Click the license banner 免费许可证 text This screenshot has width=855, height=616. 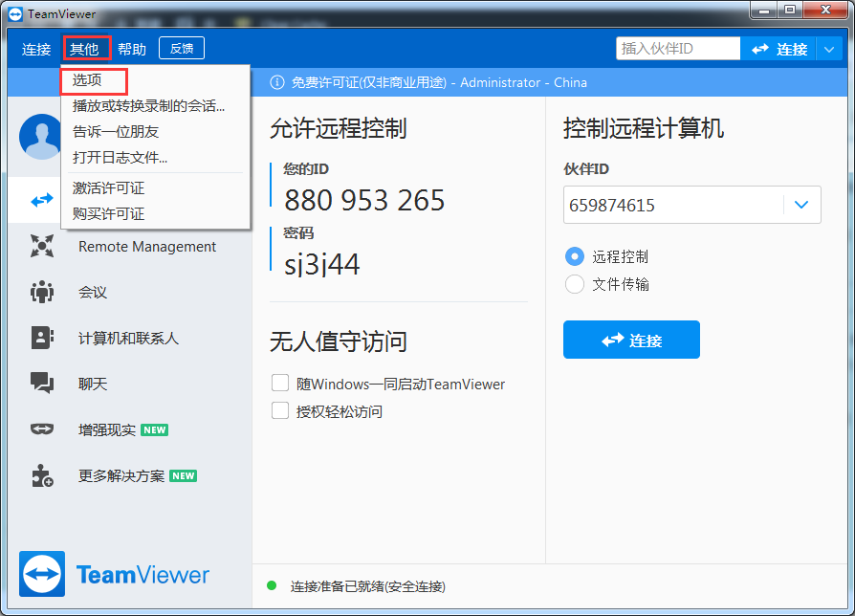pyautogui.click(x=368, y=83)
